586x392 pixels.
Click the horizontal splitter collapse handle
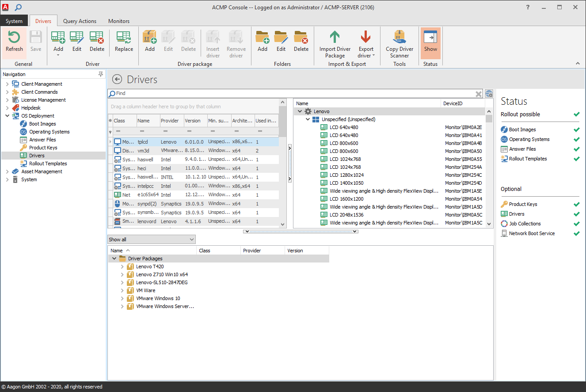tap(301, 232)
